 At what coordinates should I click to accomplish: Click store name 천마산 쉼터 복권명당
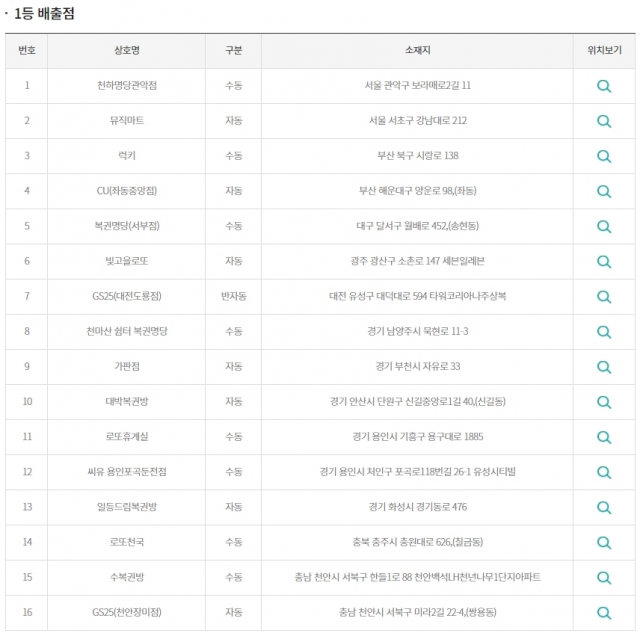127,331
